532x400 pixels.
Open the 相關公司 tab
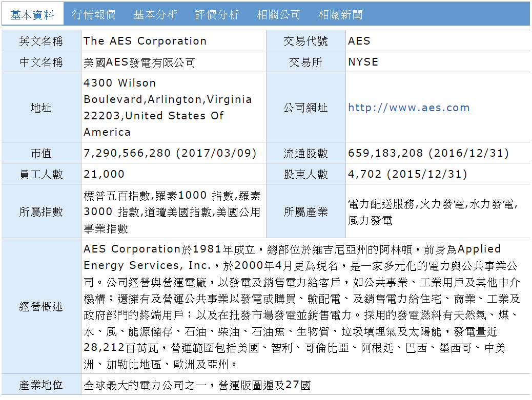(x=278, y=14)
